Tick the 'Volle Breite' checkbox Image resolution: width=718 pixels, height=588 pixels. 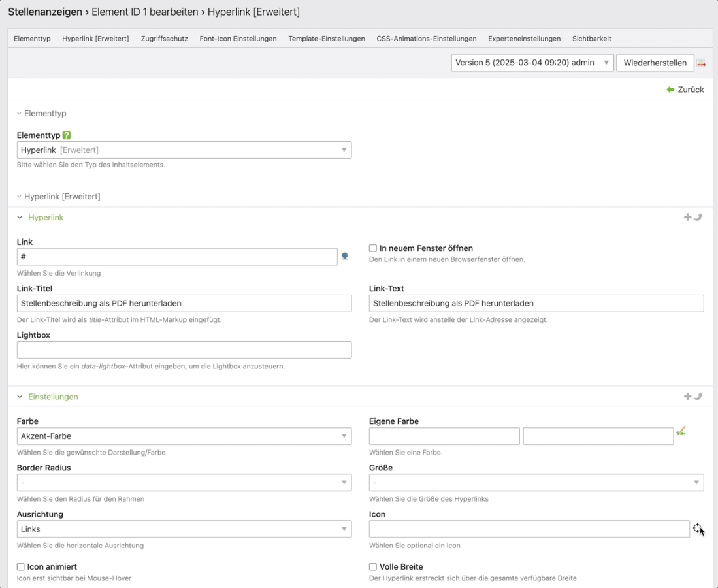tap(373, 567)
